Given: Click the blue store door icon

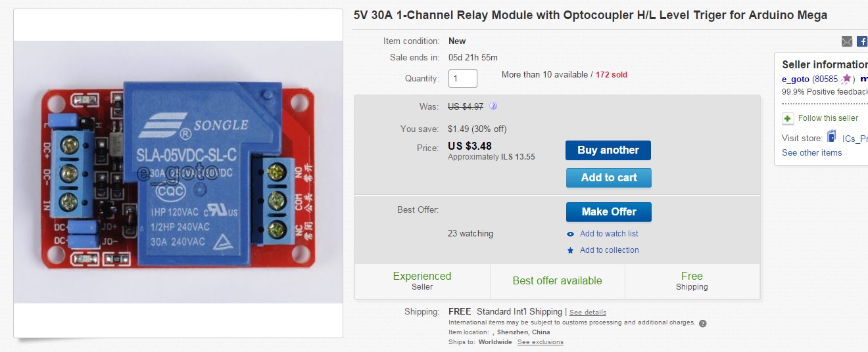Looking at the screenshot, I should pyautogui.click(x=832, y=137).
